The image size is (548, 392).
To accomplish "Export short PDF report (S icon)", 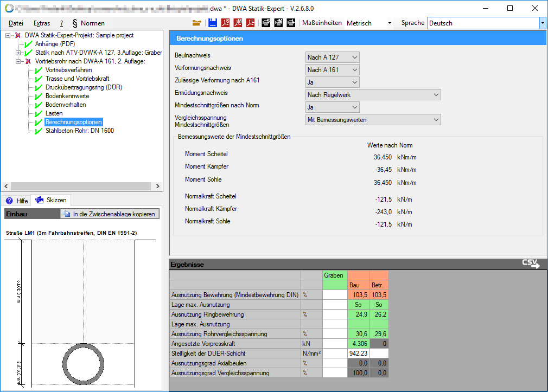I will pyautogui.click(x=225, y=23).
